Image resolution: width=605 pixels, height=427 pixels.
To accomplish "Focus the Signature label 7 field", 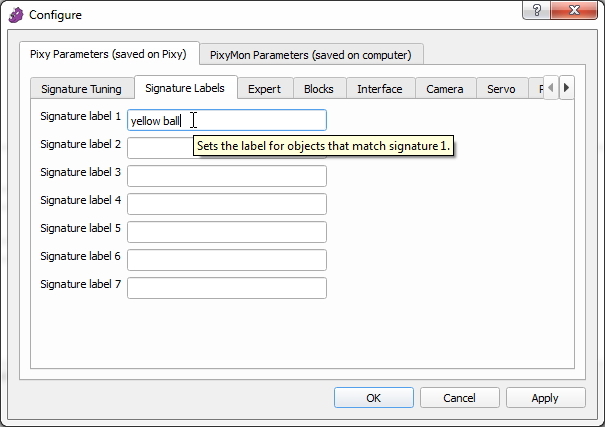I will pos(227,288).
